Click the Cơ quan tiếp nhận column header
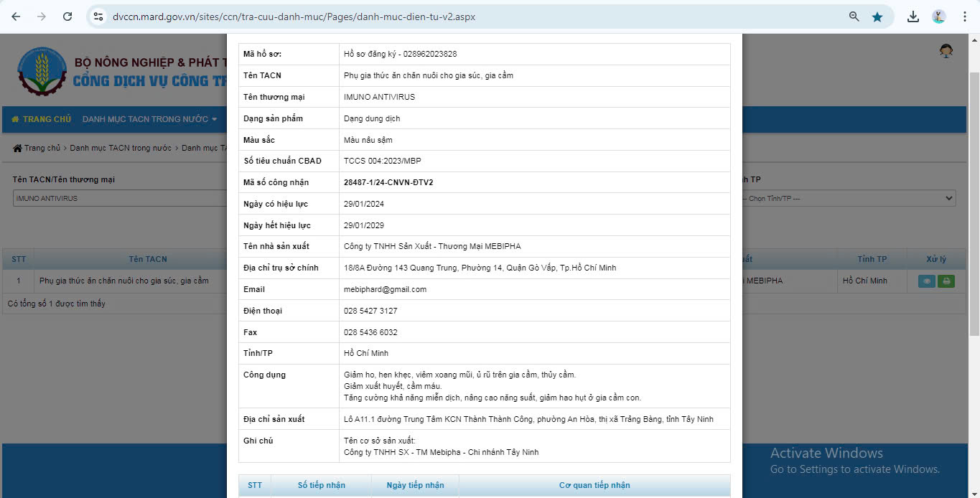Viewport: 980px width, 498px height. (x=594, y=485)
